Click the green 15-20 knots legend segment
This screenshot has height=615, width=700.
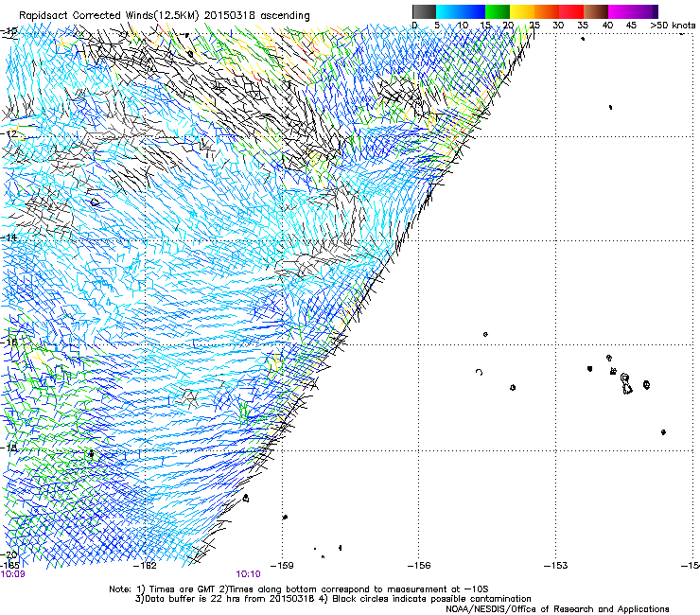pyautogui.click(x=498, y=11)
